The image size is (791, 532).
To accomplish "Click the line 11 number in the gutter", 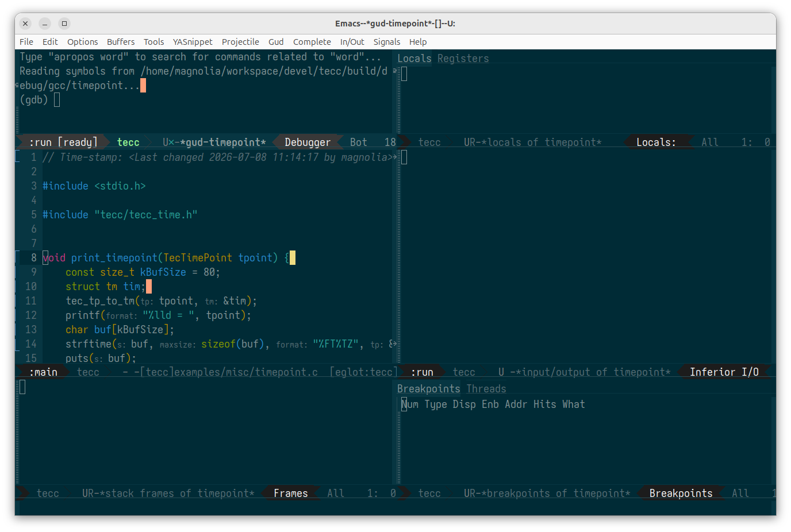I will pyautogui.click(x=31, y=301).
